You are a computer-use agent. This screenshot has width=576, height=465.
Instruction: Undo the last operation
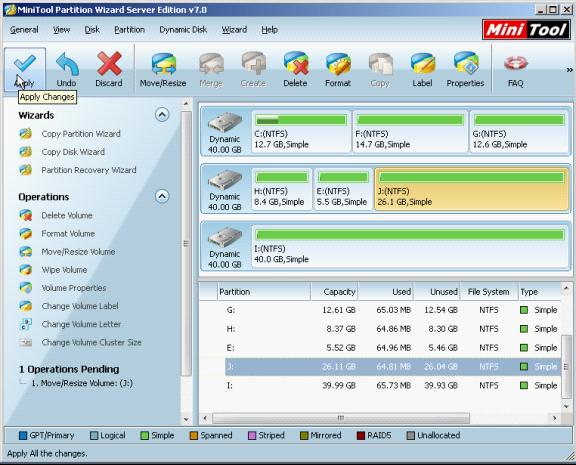[66, 70]
